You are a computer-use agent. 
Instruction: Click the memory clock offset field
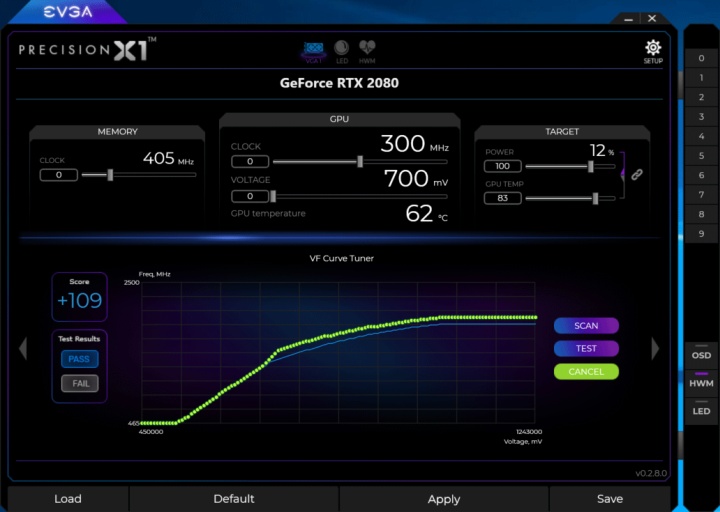59,175
